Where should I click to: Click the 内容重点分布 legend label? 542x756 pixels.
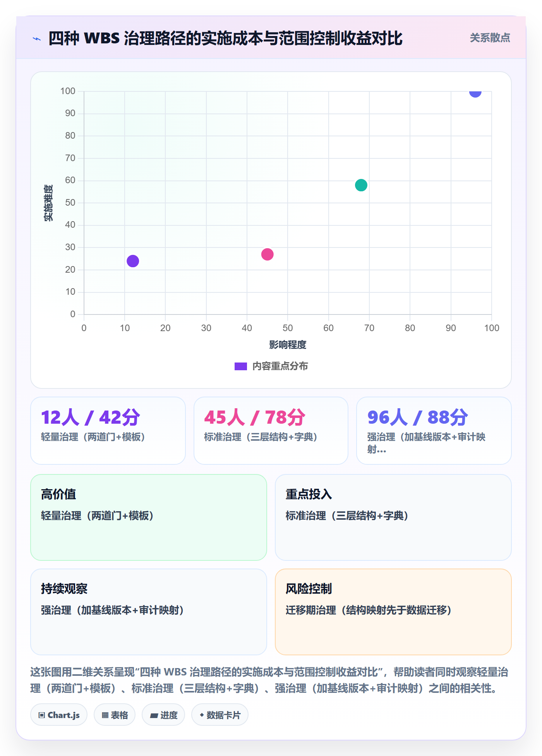point(280,366)
